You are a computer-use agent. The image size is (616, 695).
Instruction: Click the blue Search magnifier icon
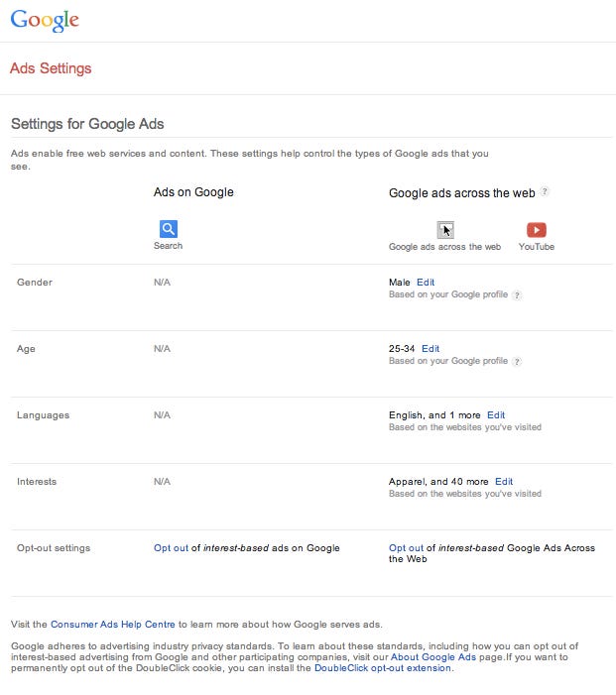pyautogui.click(x=168, y=229)
